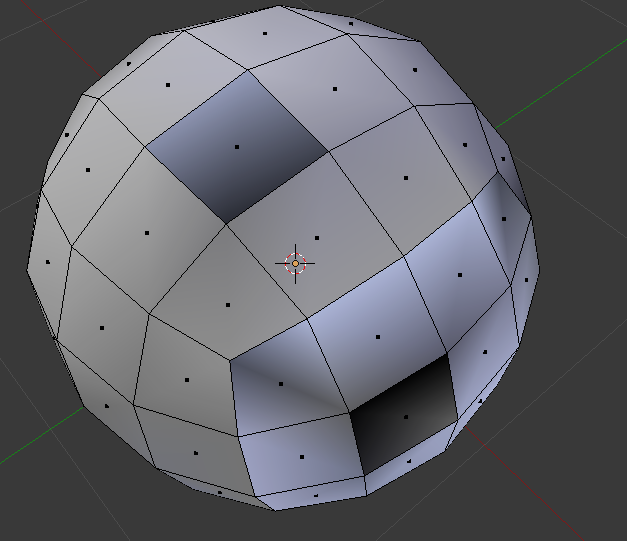Image resolution: width=627 pixels, height=541 pixels.
Task: Select the indented face left of the black face
Action: coord(281,383)
